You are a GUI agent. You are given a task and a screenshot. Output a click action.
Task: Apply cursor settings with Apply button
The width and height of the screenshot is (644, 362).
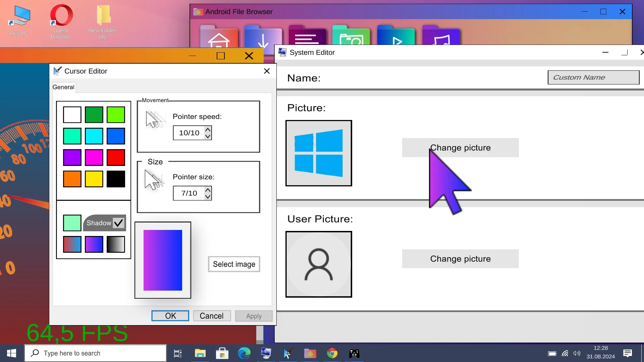point(254,316)
